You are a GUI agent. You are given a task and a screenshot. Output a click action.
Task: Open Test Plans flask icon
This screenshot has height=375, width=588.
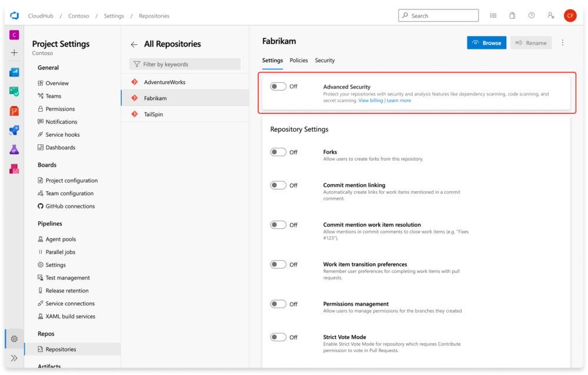[14, 150]
